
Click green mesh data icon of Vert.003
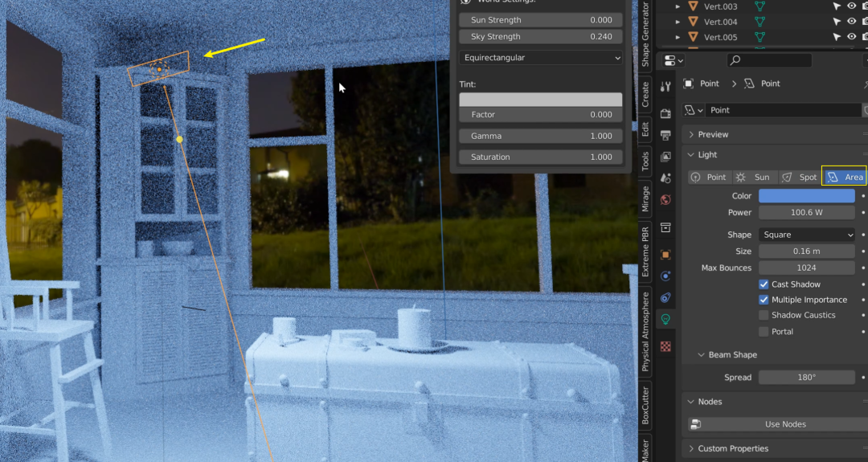[760, 6]
